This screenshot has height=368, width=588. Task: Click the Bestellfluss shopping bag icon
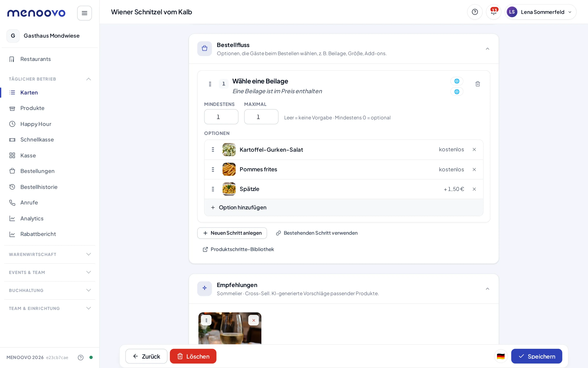click(x=204, y=48)
